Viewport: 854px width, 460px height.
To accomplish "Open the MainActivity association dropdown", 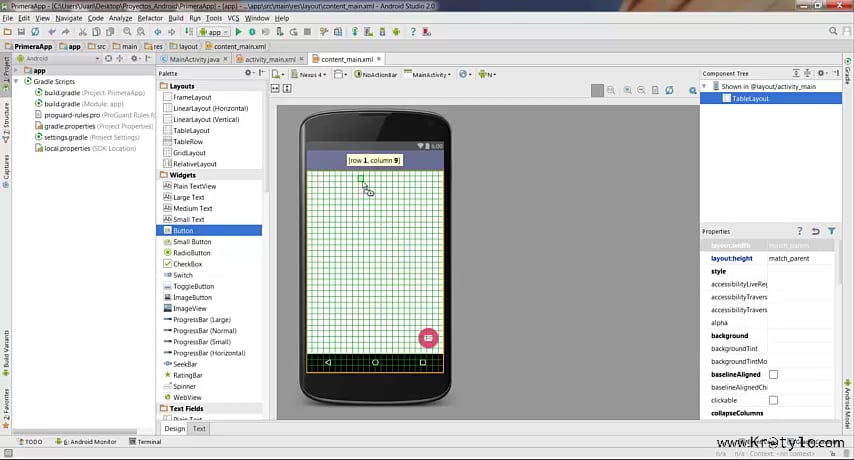I will pos(428,75).
